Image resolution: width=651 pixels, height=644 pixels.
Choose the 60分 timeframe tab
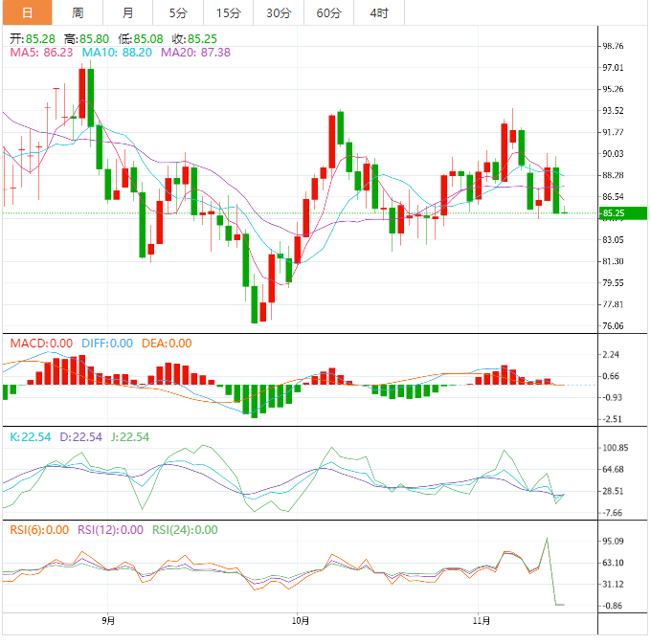[x=328, y=12]
